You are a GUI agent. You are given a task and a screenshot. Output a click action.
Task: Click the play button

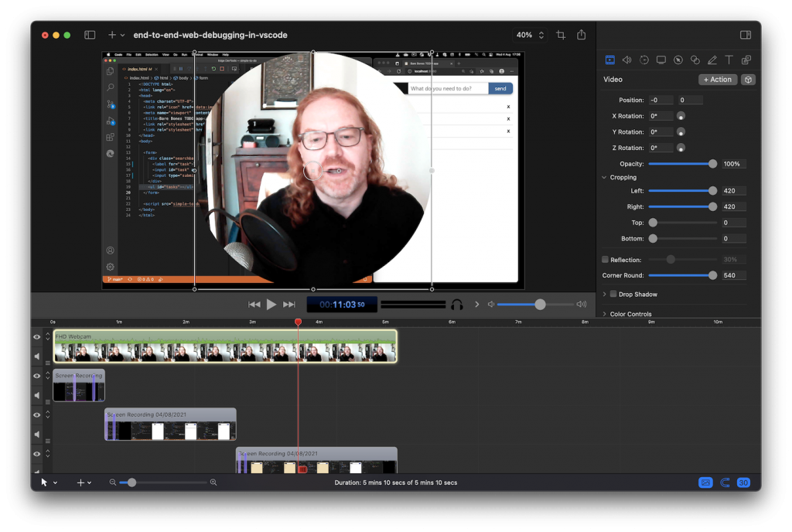(x=271, y=305)
